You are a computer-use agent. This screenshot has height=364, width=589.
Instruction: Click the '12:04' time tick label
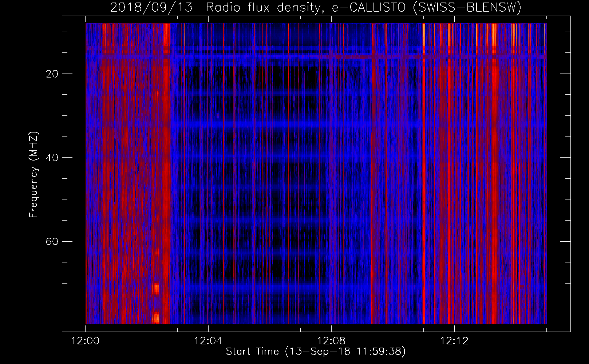[209, 341]
